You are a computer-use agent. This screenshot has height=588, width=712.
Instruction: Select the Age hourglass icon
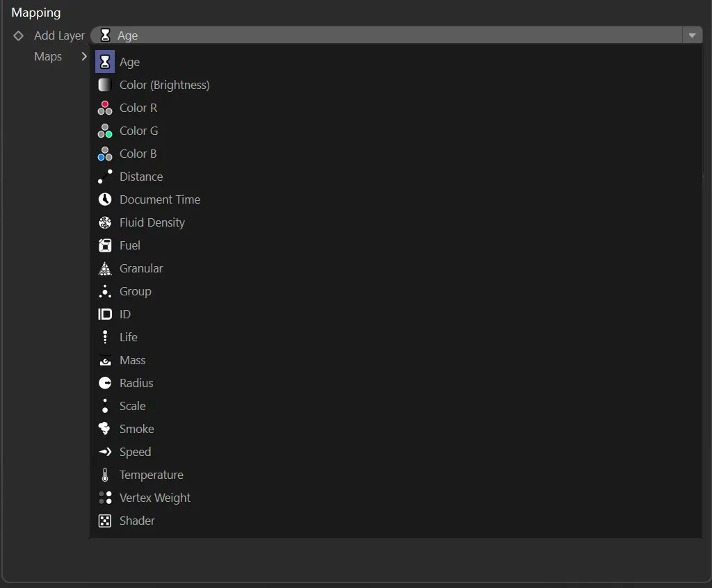coord(105,62)
